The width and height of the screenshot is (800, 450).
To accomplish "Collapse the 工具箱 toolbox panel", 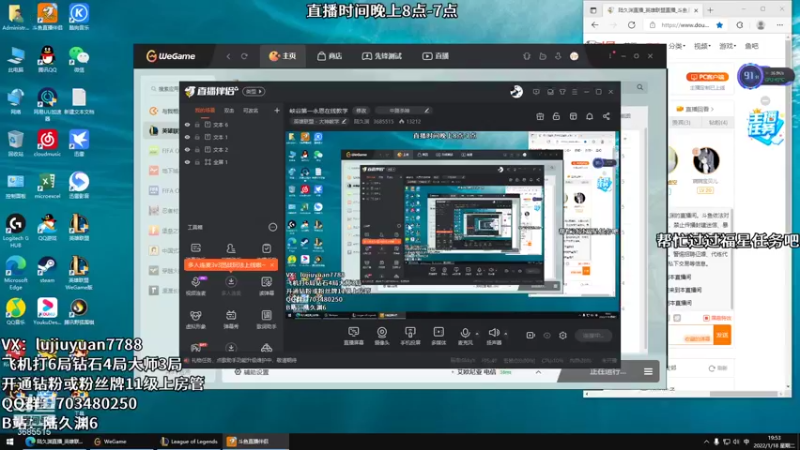I will (273, 227).
